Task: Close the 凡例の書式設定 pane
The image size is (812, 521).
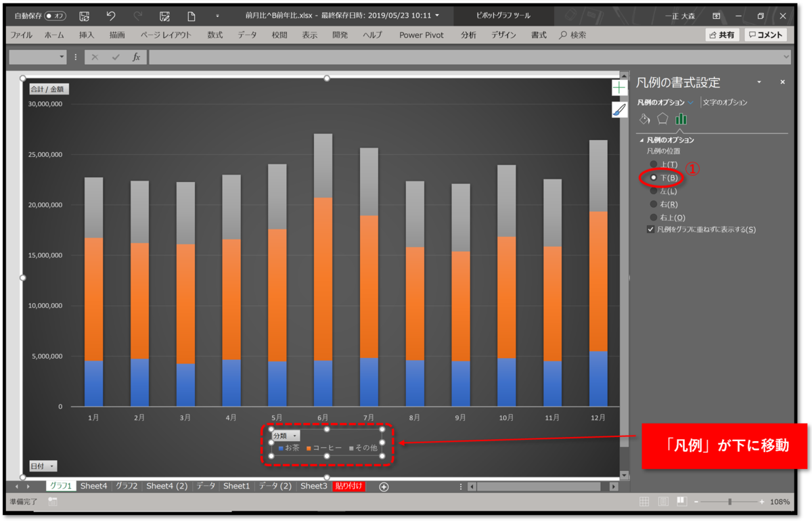Action: [783, 82]
